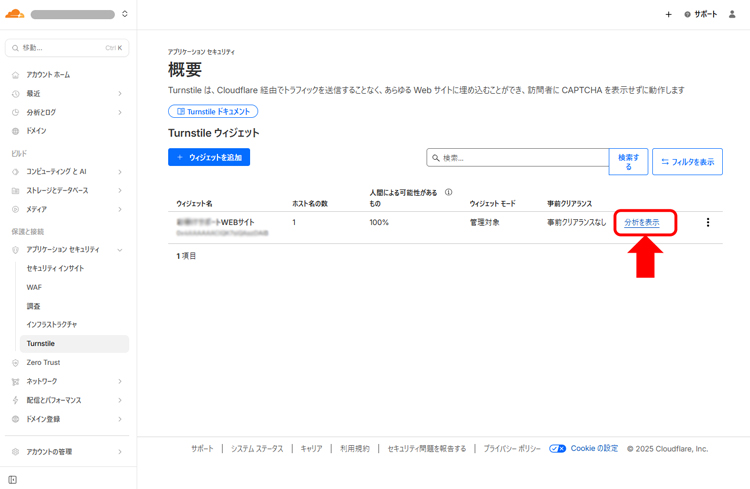Click the ホスト名の数 column header

coord(310,203)
